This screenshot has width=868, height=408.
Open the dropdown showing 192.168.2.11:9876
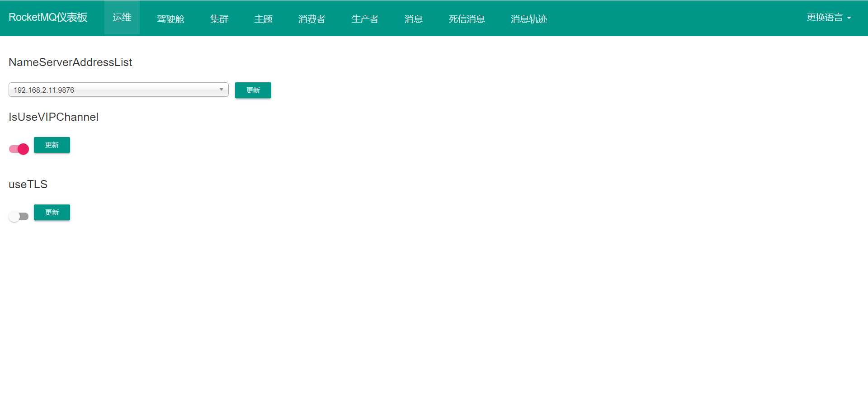[x=118, y=90]
